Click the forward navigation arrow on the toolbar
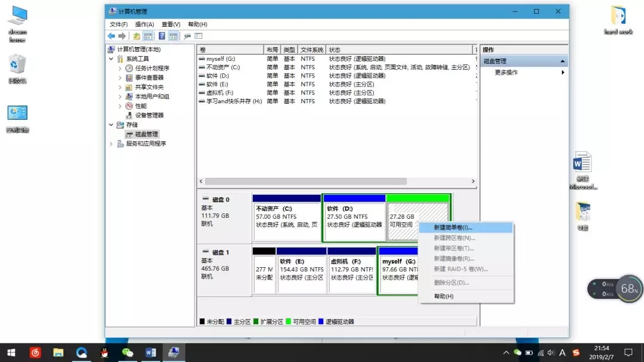Viewport: 644px width, 362px height. point(122,36)
